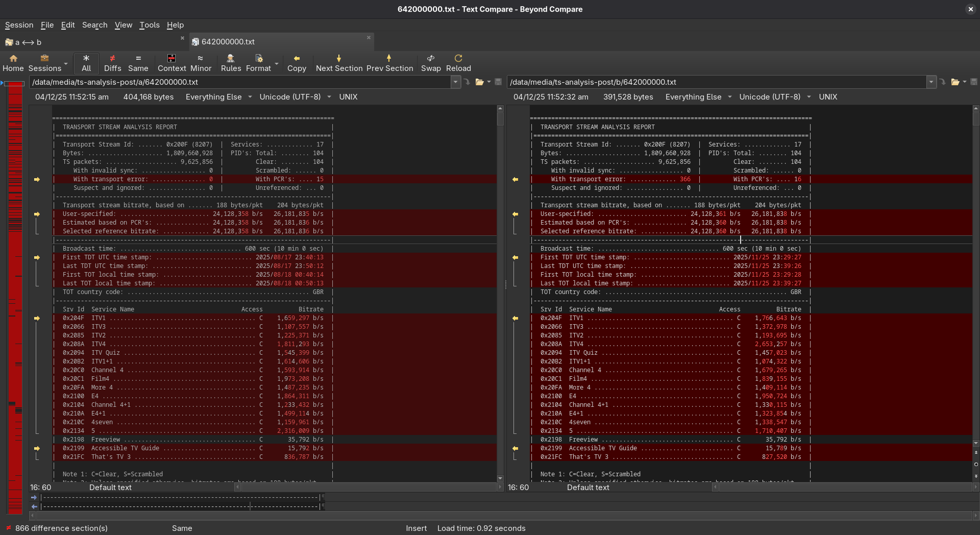980x535 pixels.
Task: Toggle the Same display filter
Action: tap(138, 63)
